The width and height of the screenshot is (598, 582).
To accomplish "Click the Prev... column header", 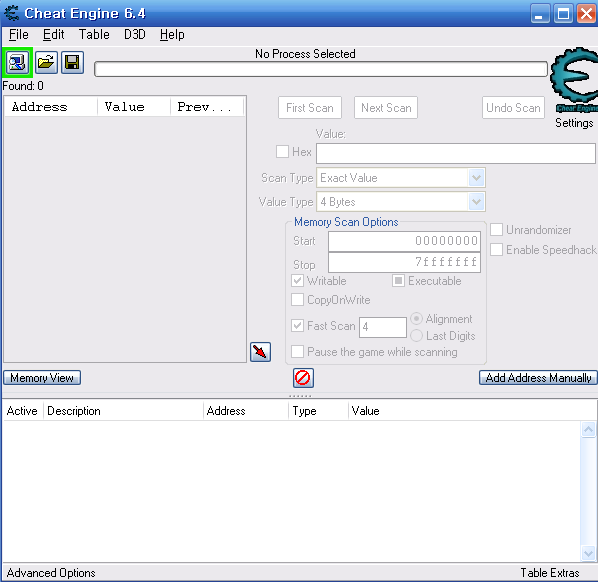I will [x=207, y=107].
